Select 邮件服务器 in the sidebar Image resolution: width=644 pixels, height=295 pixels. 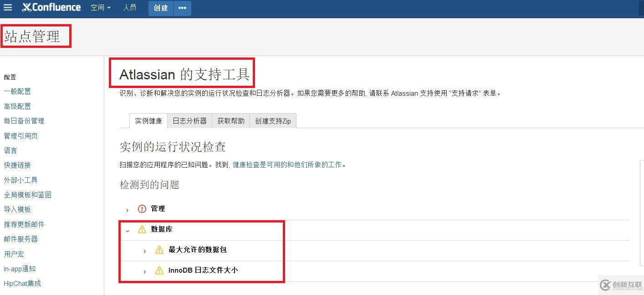coord(22,239)
